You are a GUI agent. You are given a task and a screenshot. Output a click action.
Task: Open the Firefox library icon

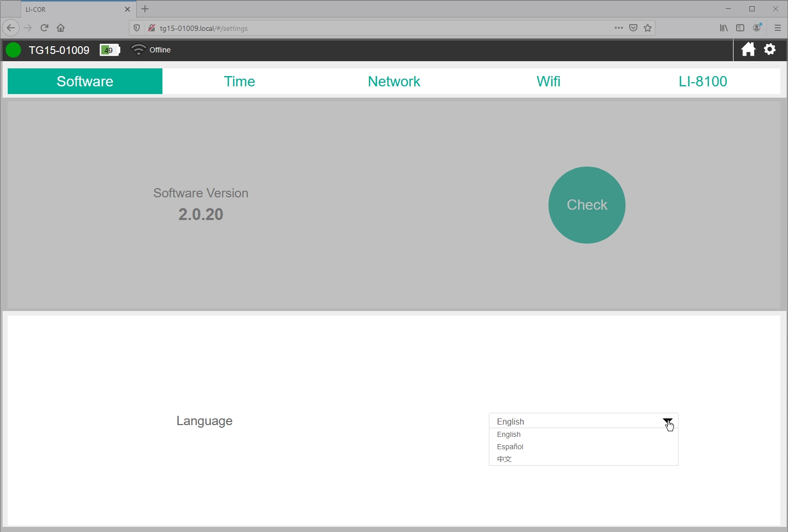click(x=724, y=28)
